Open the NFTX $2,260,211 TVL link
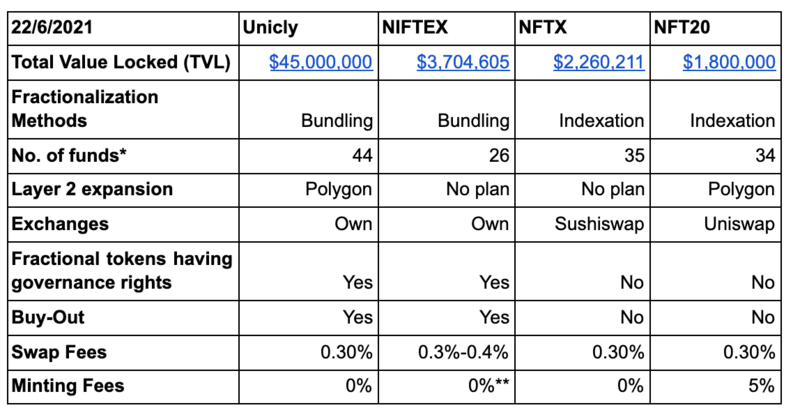 (598, 62)
